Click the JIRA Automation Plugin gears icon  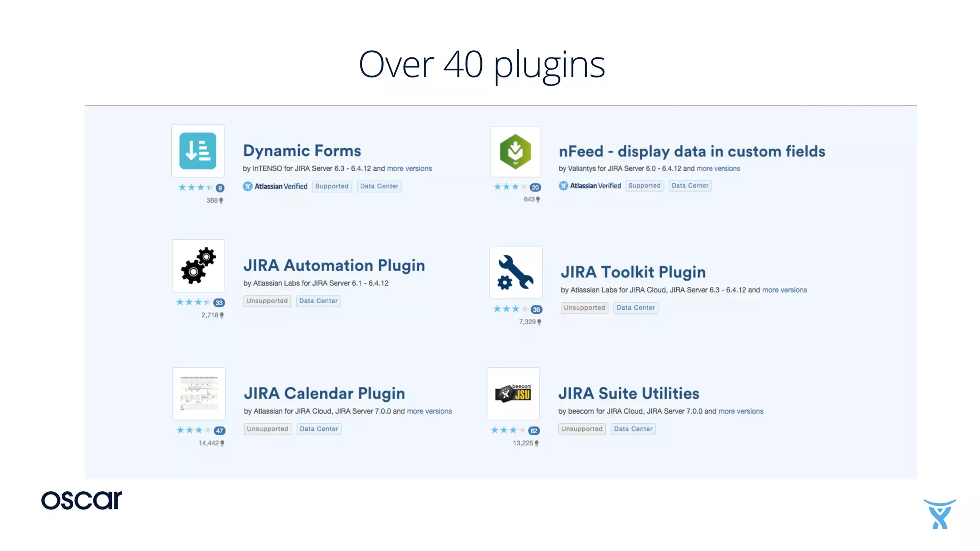198,265
